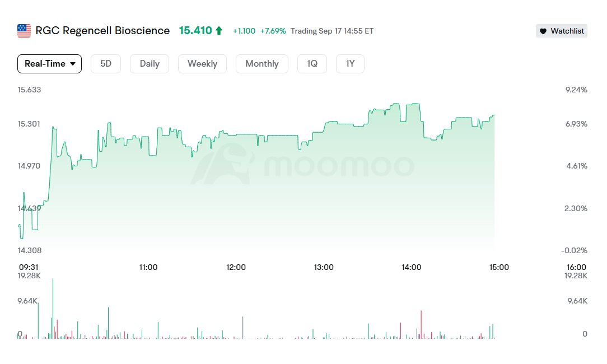
Task: Click the heart icon on Watchlist
Action: (543, 31)
